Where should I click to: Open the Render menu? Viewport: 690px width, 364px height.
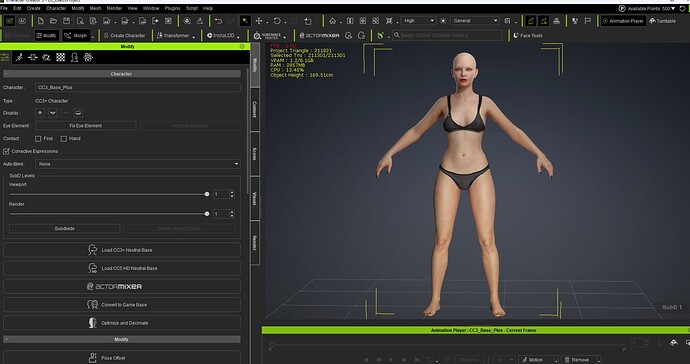114,8
